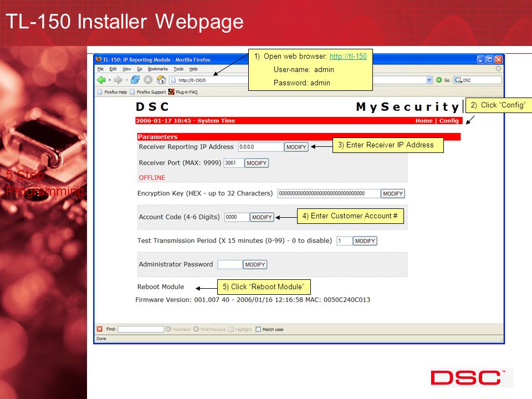Open the Home link in red bar

(424, 120)
